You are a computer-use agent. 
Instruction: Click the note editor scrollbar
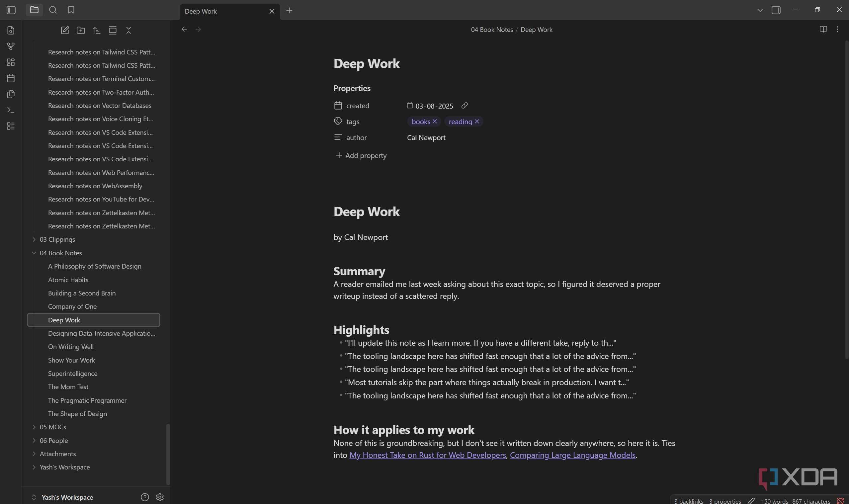pyautogui.click(x=847, y=199)
